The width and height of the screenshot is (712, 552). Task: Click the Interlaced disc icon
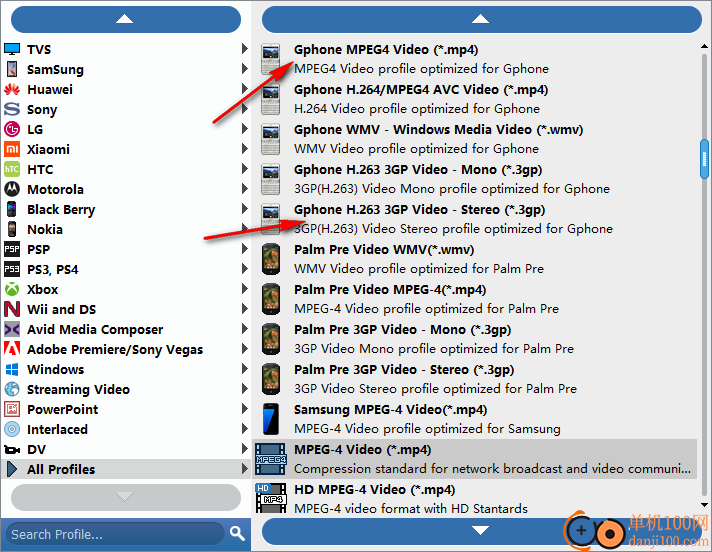(12, 429)
